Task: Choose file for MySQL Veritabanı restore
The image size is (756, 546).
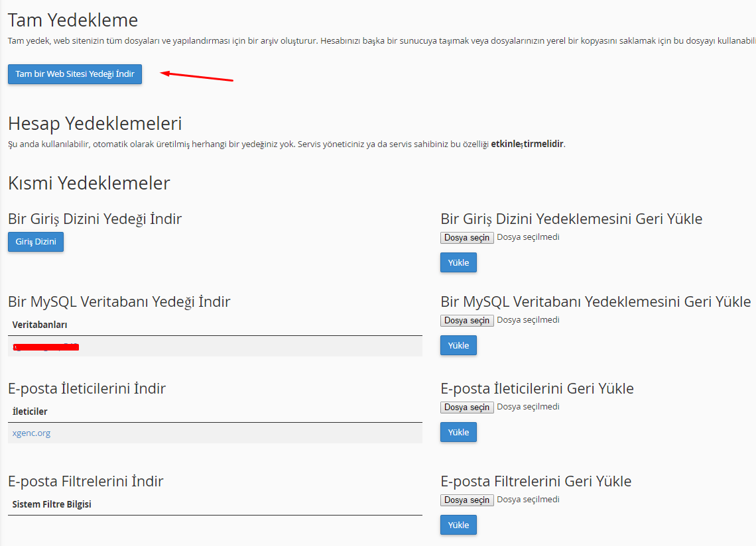Action: 467,321
